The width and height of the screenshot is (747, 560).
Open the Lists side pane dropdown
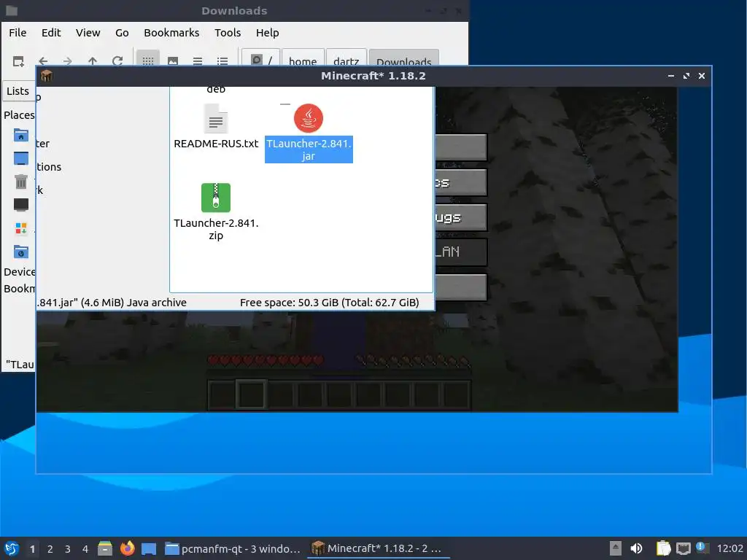point(18,91)
